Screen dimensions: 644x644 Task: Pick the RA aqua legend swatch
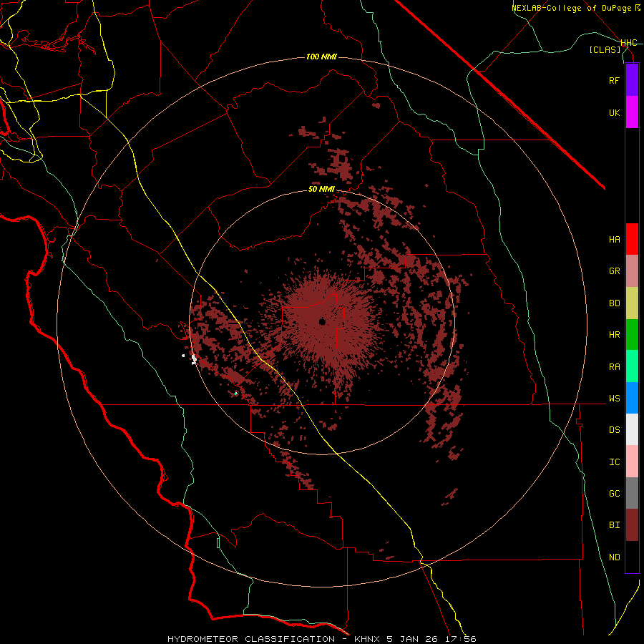(632, 366)
